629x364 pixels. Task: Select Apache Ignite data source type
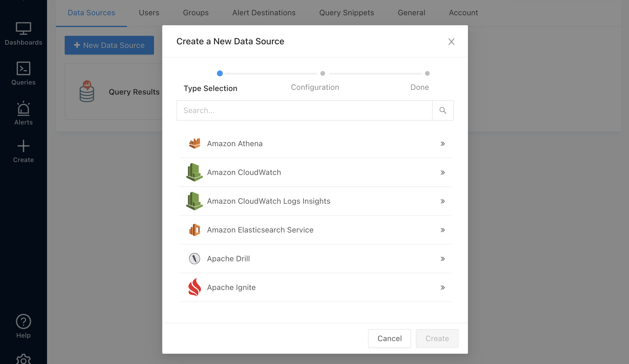click(x=315, y=287)
